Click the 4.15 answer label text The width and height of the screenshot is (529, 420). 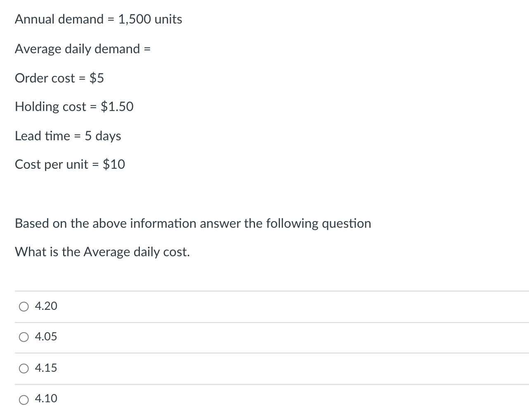46,368
